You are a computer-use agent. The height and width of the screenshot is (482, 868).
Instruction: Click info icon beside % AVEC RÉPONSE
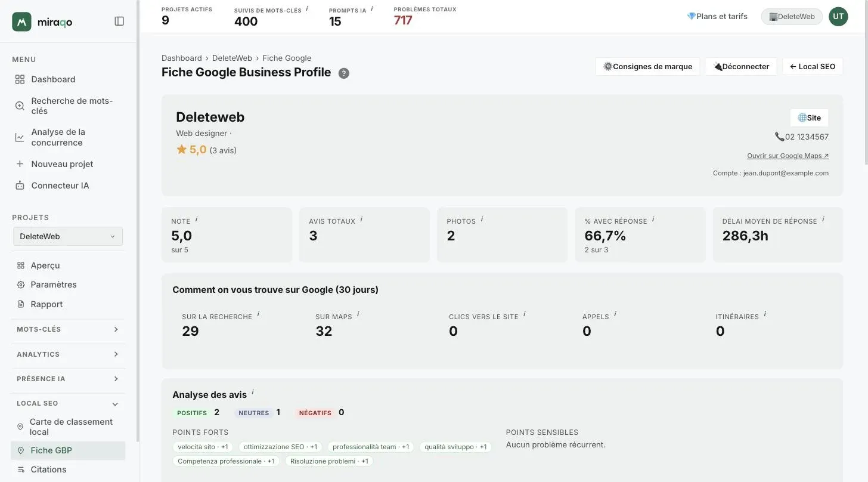point(653,220)
